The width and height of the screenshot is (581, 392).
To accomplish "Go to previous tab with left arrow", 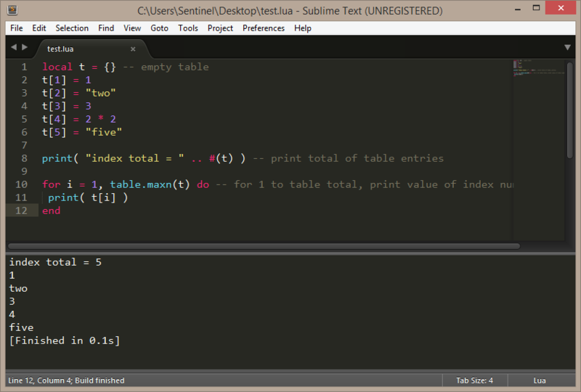I will tap(14, 47).
